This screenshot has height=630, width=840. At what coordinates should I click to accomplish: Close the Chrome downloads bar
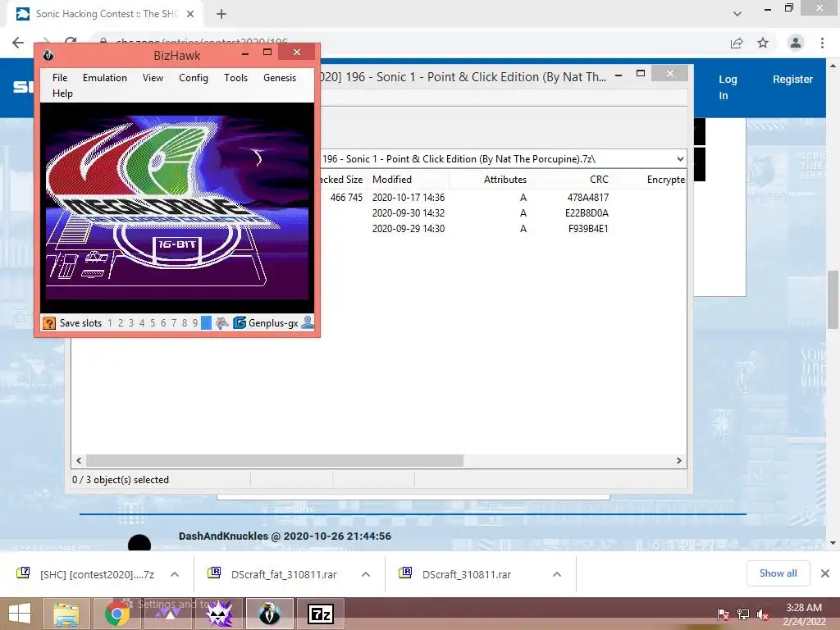825,573
